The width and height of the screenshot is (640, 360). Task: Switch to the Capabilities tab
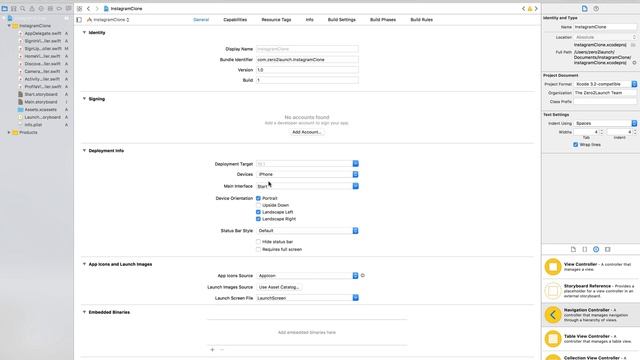click(x=235, y=20)
